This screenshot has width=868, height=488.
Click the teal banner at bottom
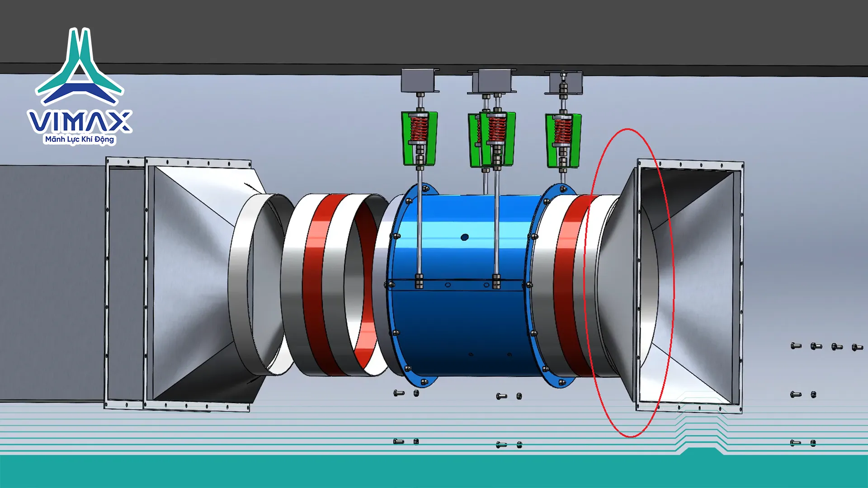[434, 472]
